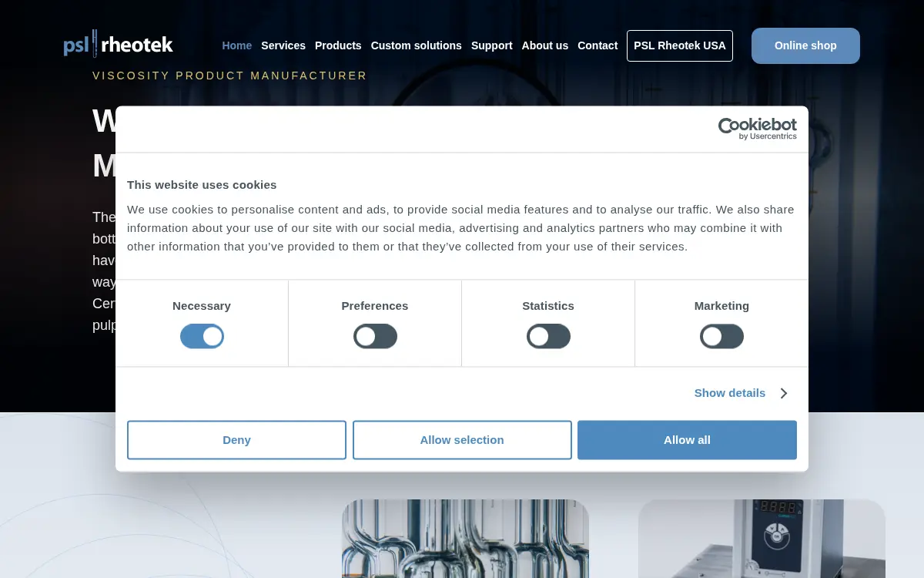The height and width of the screenshot is (578, 924).
Task: Click the Necessary category label
Action: click(202, 306)
